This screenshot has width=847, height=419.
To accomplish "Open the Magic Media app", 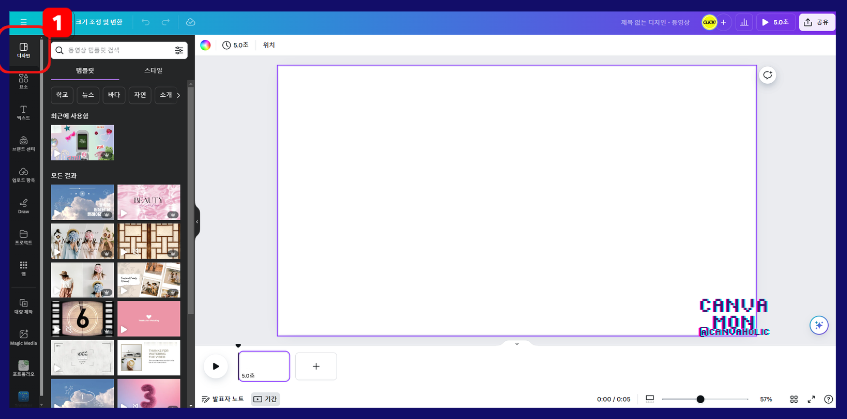I will pos(23,338).
